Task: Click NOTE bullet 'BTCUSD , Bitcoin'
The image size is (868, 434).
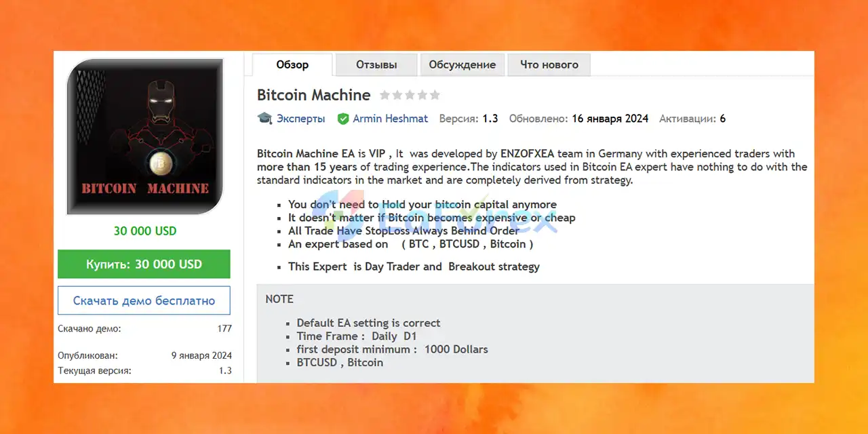Action: [340, 363]
